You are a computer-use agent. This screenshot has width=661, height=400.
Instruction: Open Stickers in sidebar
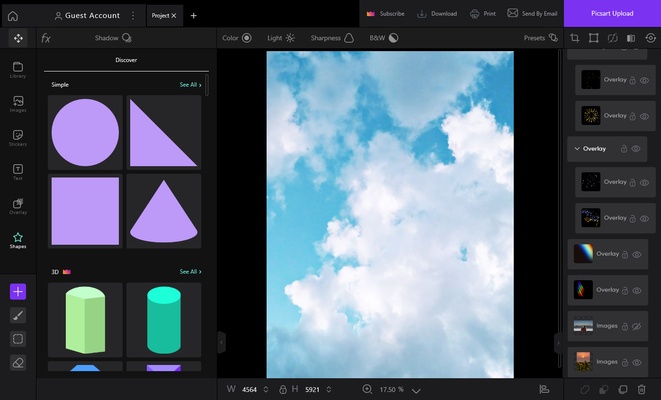(18, 138)
